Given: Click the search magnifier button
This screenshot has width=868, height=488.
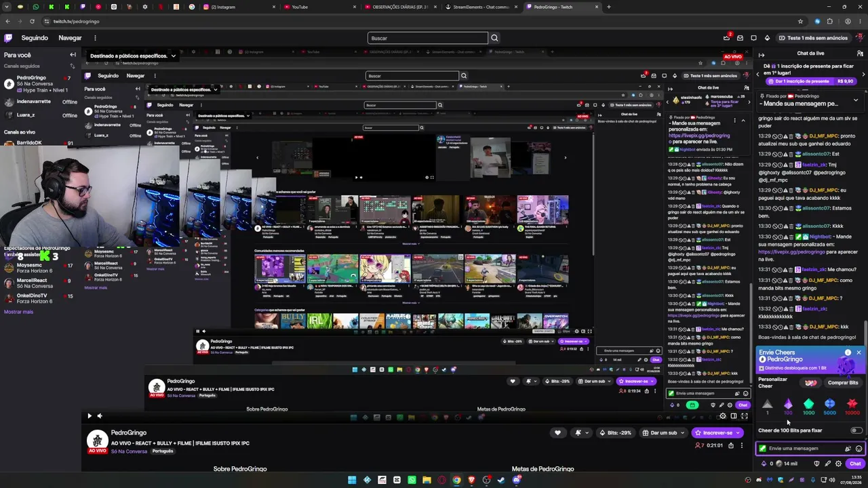Looking at the screenshot, I should coord(494,38).
